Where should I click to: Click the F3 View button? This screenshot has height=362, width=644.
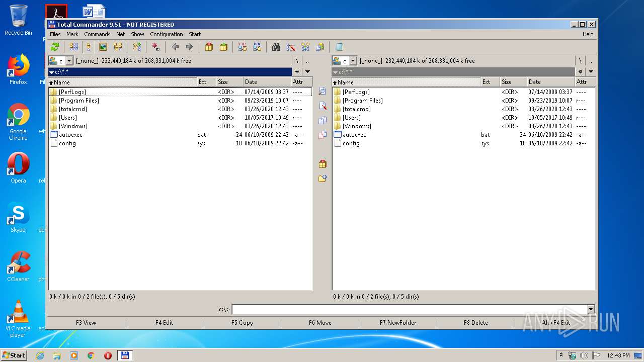click(x=86, y=322)
